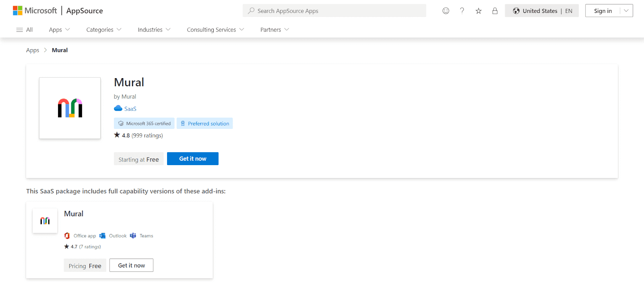The height and width of the screenshot is (292, 644).
Task: Expand the Industries dropdown
Action: coord(154,30)
